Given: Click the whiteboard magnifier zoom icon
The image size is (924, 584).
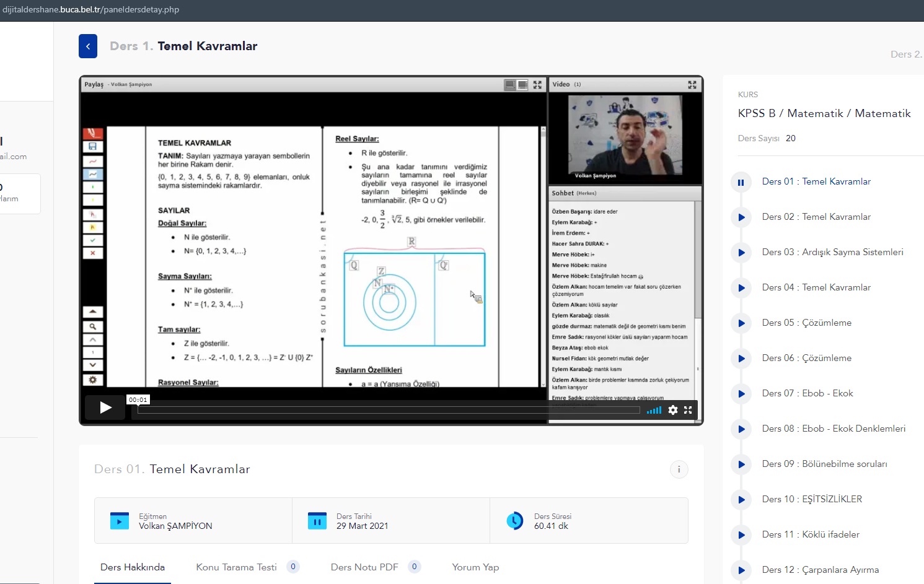Looking at the screenshot, I should 93,326.
